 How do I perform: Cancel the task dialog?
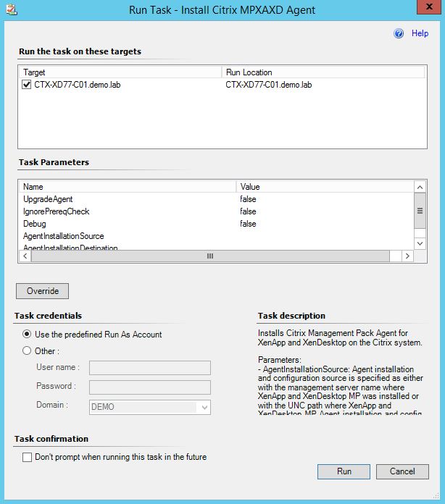click(402, 471)
